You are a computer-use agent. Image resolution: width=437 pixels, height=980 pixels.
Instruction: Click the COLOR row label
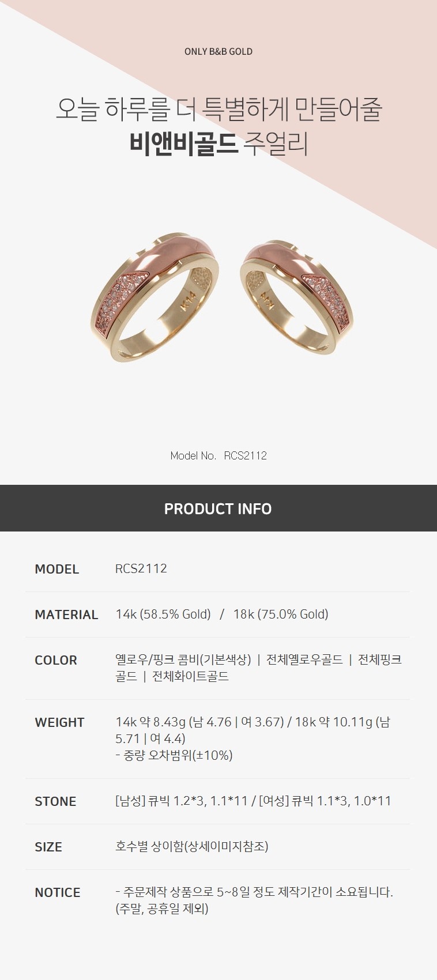(x=55, y=660)
